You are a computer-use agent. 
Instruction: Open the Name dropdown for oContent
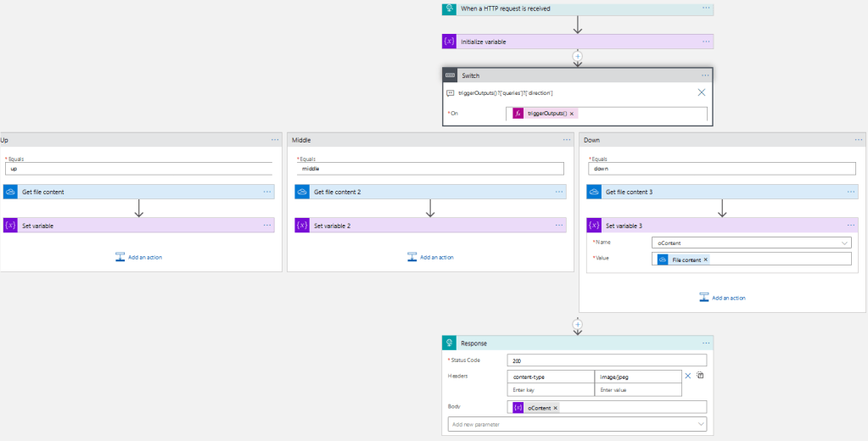pos(843,243)
